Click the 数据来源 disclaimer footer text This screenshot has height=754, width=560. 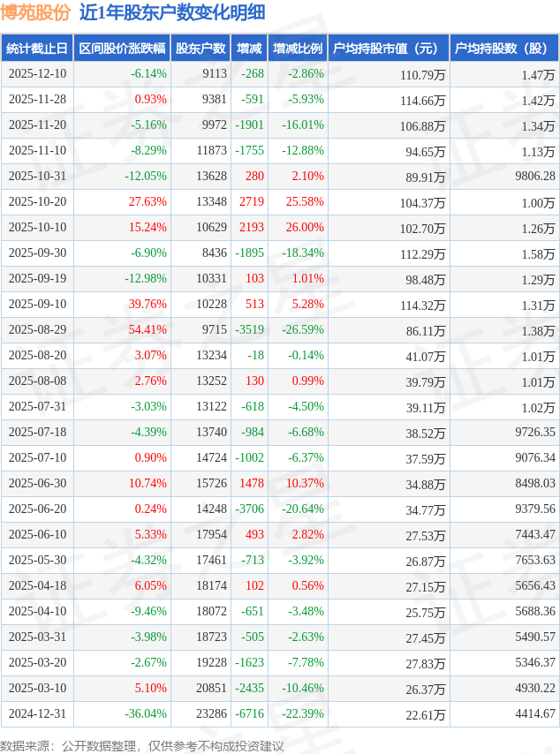tap(142, 745)
